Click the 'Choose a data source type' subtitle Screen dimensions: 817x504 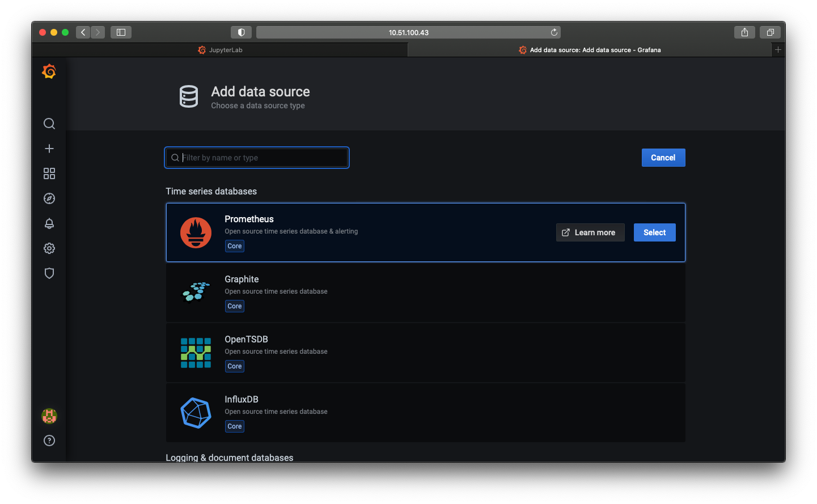pyautogui.click(x=258, y=105)
